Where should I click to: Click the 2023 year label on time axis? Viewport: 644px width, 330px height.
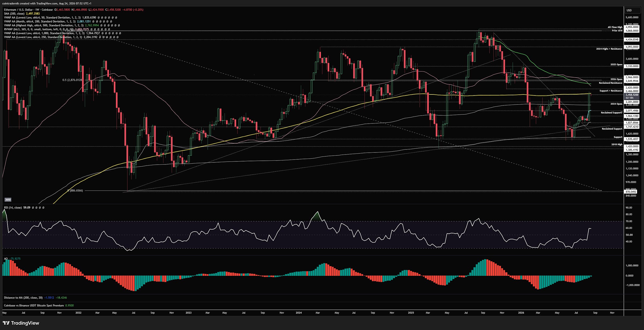[189, 313]
